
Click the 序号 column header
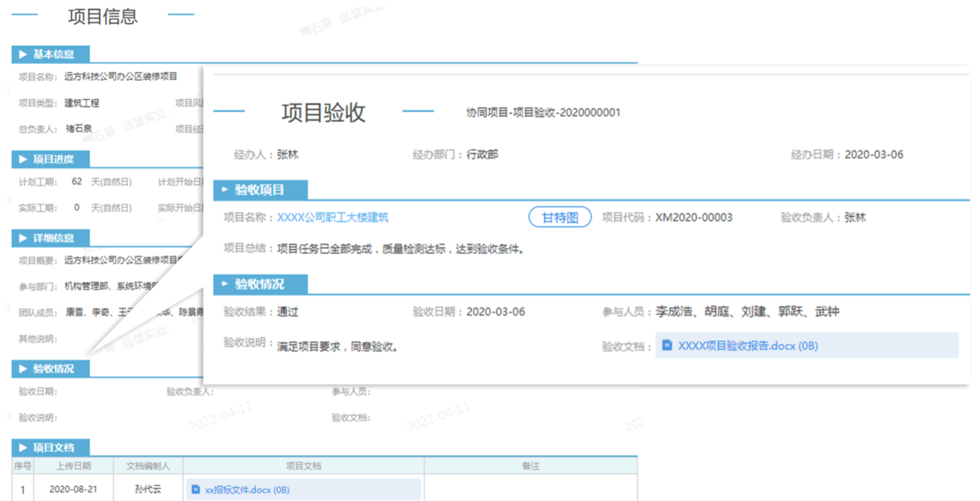22,466
